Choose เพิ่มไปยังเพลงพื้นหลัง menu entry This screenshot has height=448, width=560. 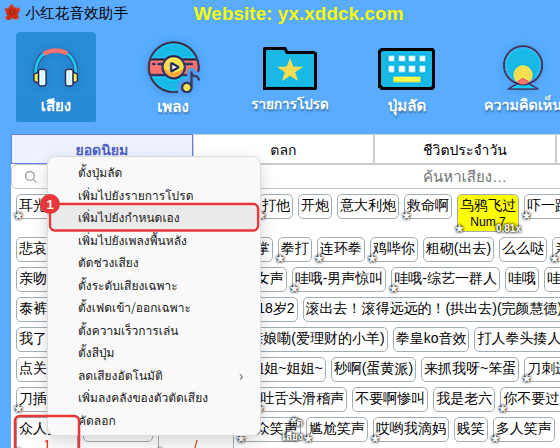point(154,240)
